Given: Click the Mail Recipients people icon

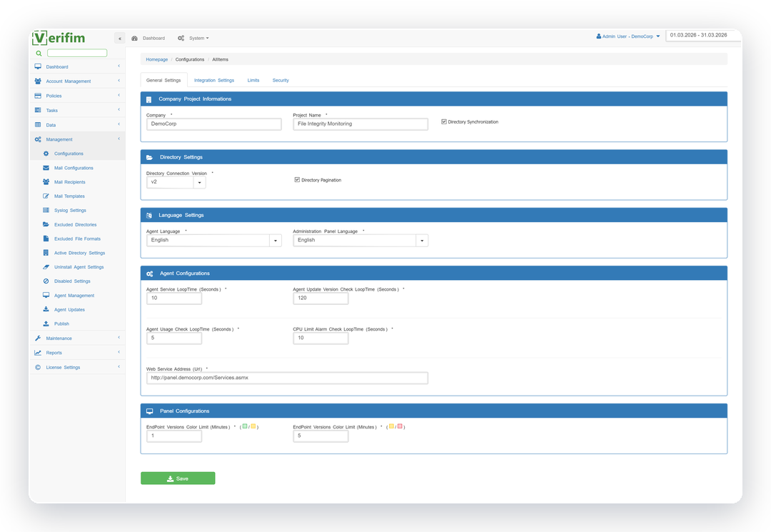Looking at the screenshot, I should coord(46,182).
